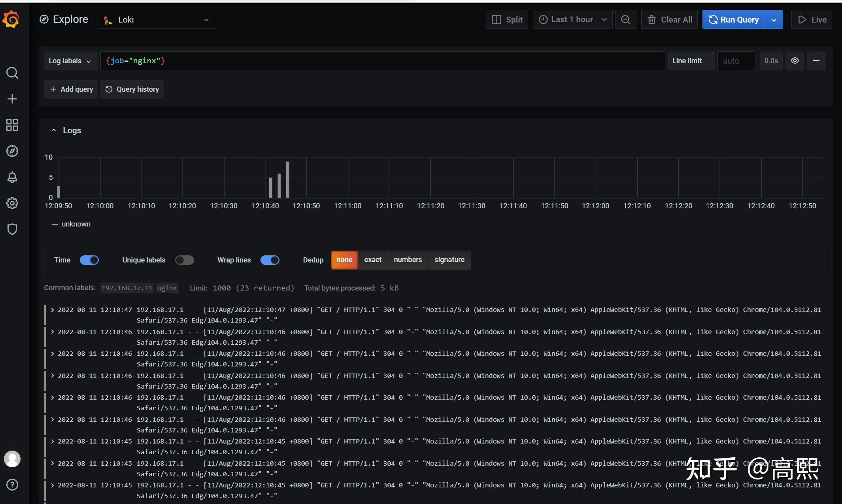This screenshot has width=842, height=504.
Task: Click the Query history button
Action: tap(132, 89)
